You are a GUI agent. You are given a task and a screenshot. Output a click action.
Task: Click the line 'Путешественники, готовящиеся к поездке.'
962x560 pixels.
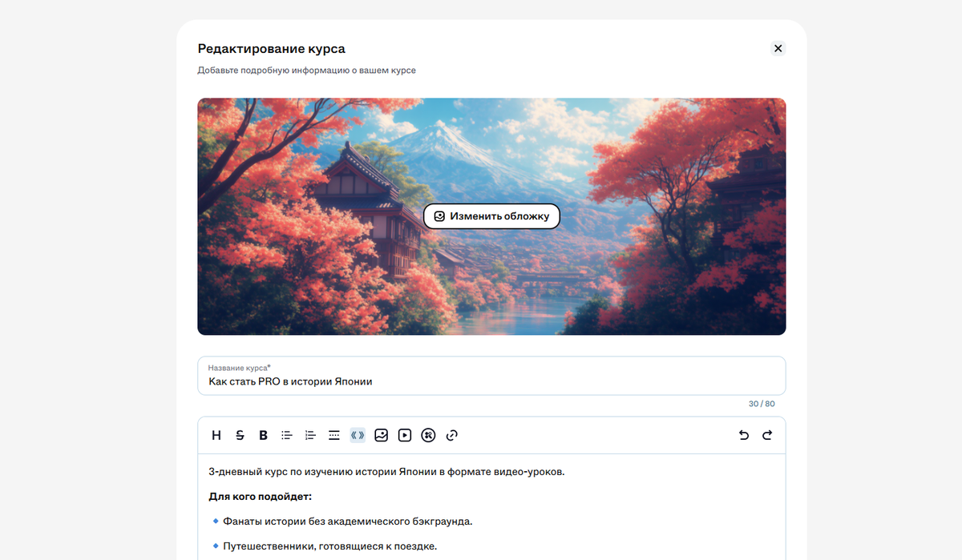tap(329, 546)
